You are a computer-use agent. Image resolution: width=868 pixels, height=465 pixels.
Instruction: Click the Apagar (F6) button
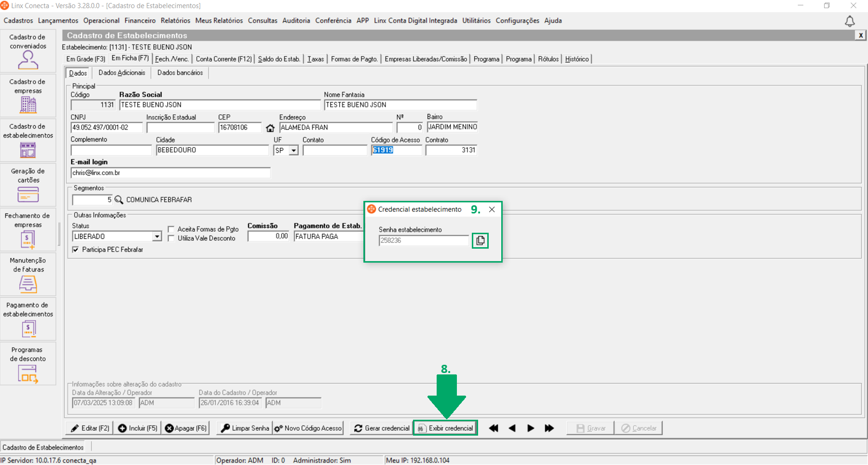tap(186, 428)
